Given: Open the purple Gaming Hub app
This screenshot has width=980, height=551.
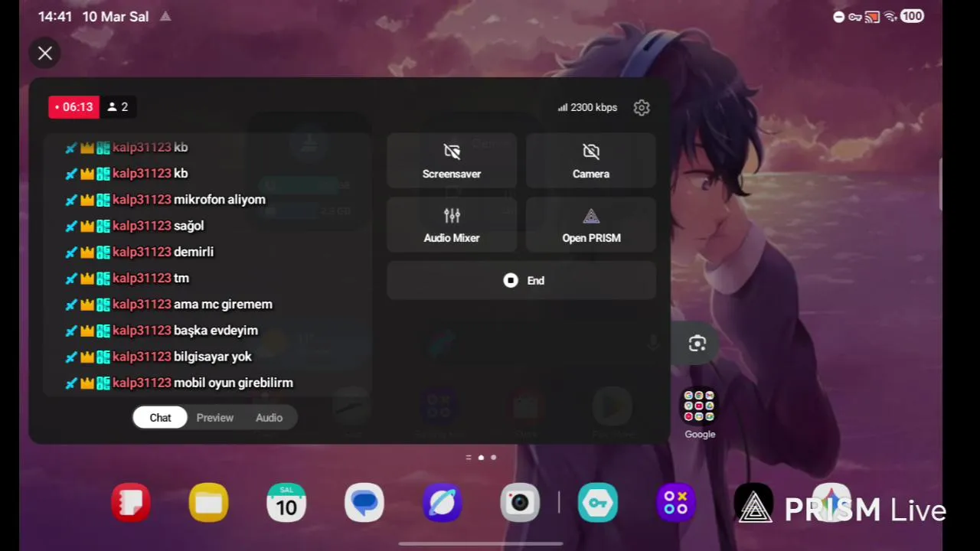Looking at the screenshot, I should [x=676, y=503].
